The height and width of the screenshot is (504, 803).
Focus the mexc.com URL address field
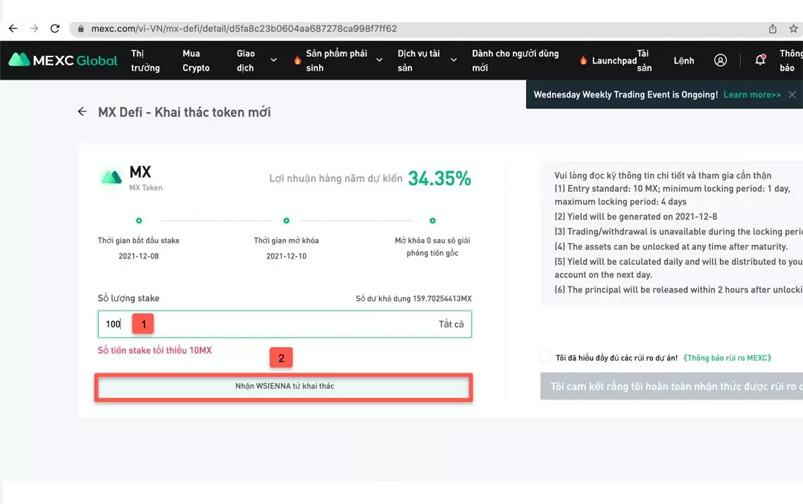pos(244,29)
